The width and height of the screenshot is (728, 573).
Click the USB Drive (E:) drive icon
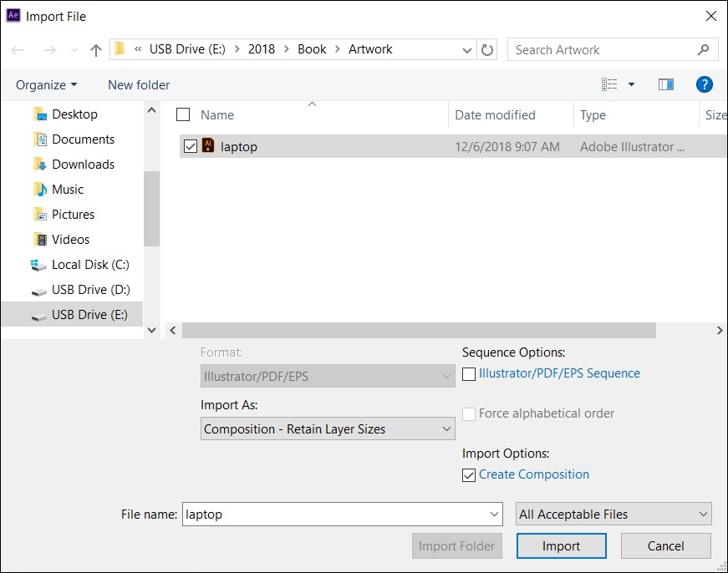point(38,317)
